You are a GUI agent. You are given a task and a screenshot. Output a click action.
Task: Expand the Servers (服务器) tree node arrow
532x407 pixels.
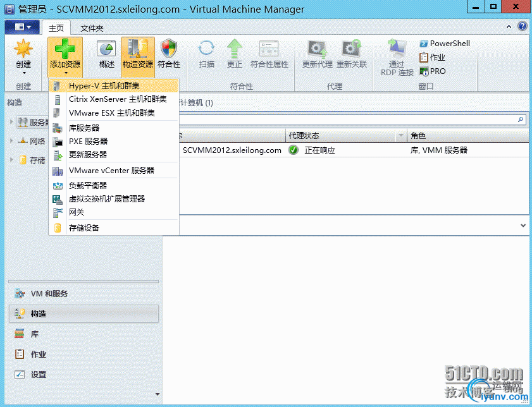coord(11,122)
